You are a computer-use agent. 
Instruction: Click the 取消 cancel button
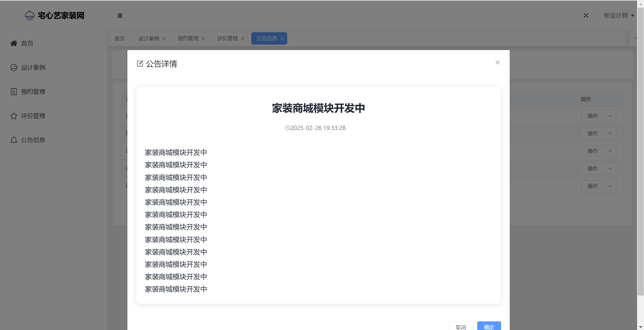click(x=461, y=326)
